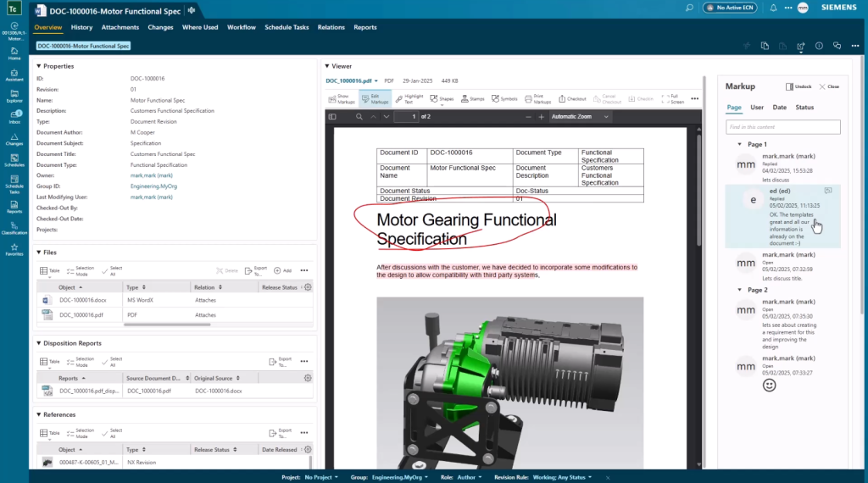Open the notifications bell
Viewport: 868px width, 483px height.
tap(773, 8)
